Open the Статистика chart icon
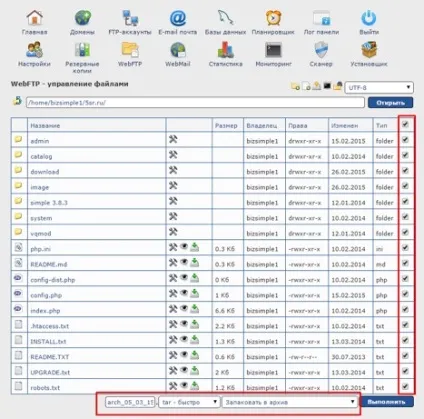 (x=225, y=50)
